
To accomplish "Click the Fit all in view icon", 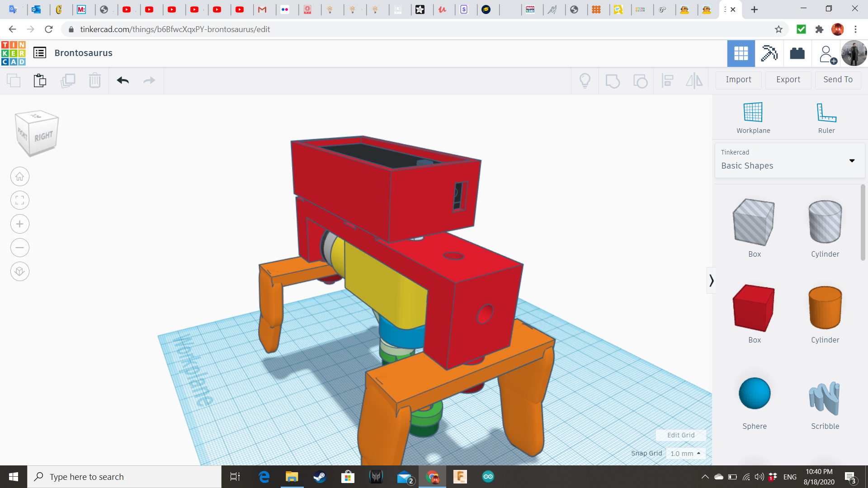I will [x=19, y=200].
